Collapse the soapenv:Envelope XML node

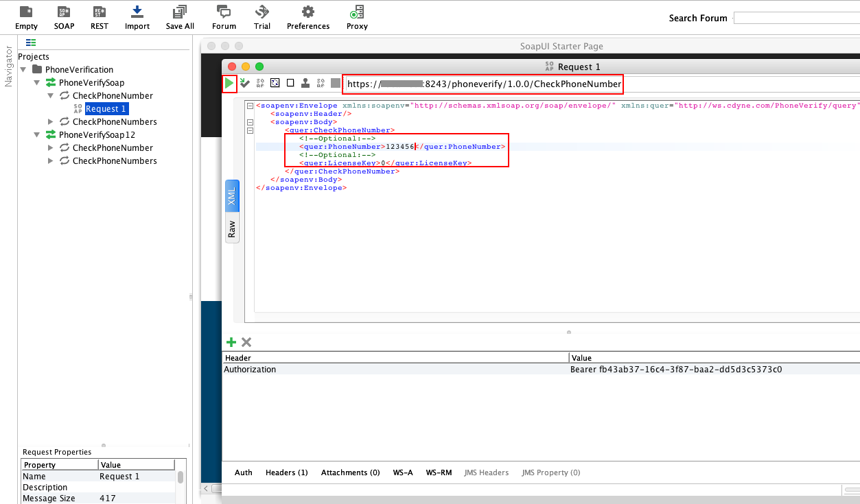pyautogui.click(x=250, y=106)
